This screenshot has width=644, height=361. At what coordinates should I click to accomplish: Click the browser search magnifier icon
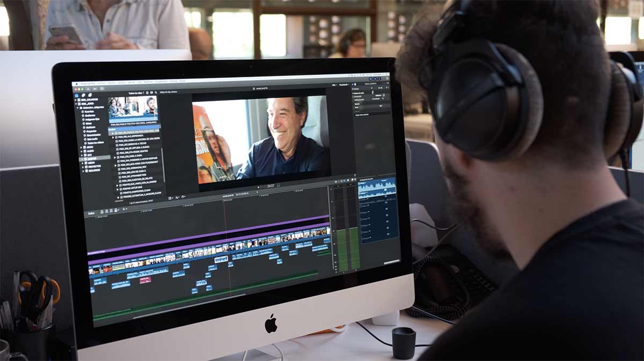pos(156,92)
